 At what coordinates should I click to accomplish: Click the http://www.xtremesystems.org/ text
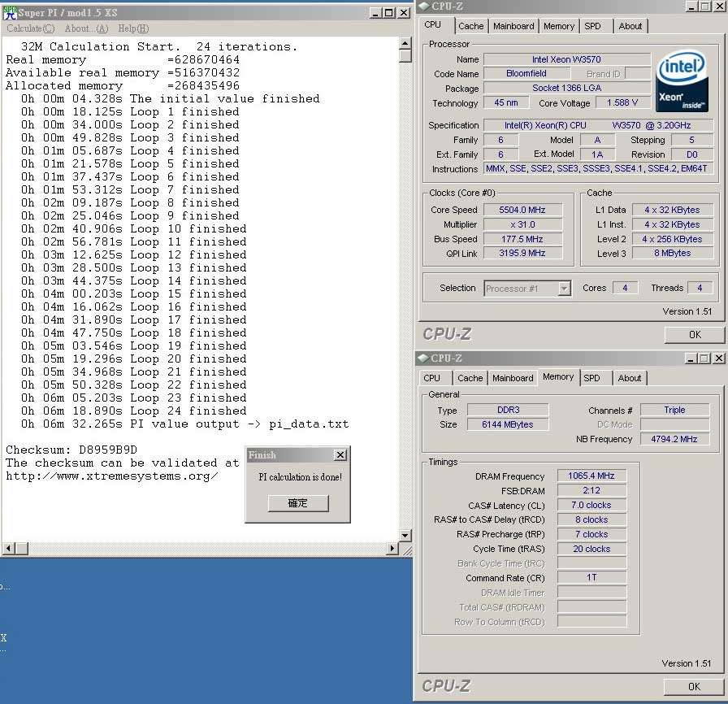112,476
